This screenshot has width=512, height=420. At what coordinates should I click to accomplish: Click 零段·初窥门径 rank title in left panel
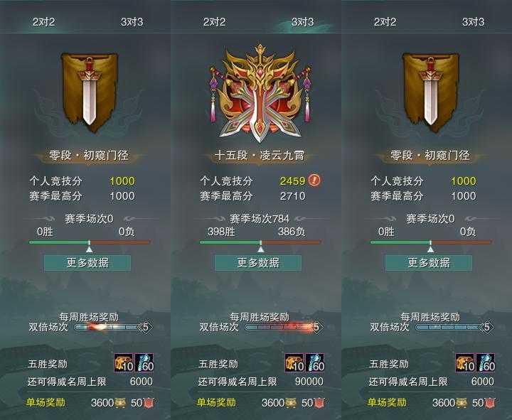(89, 156)
